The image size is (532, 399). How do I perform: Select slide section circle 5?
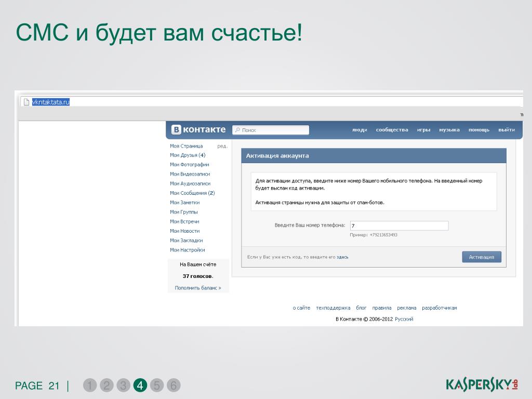(x=157, y=385)
